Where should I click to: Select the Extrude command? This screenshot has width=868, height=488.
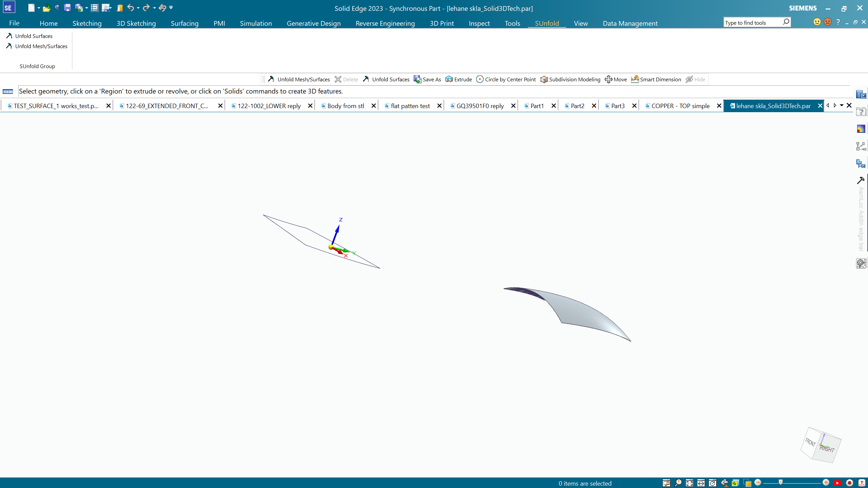tap(458, 79)
